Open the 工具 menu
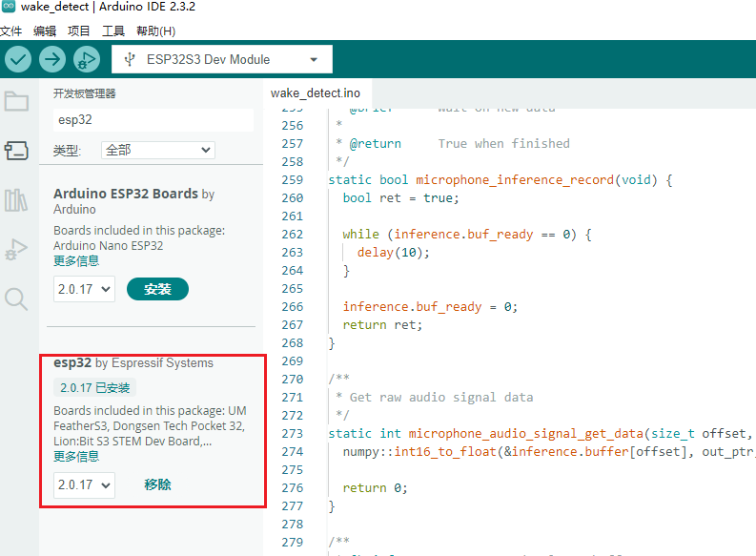This screenshot has width=756, height=556. coord(113,31)
